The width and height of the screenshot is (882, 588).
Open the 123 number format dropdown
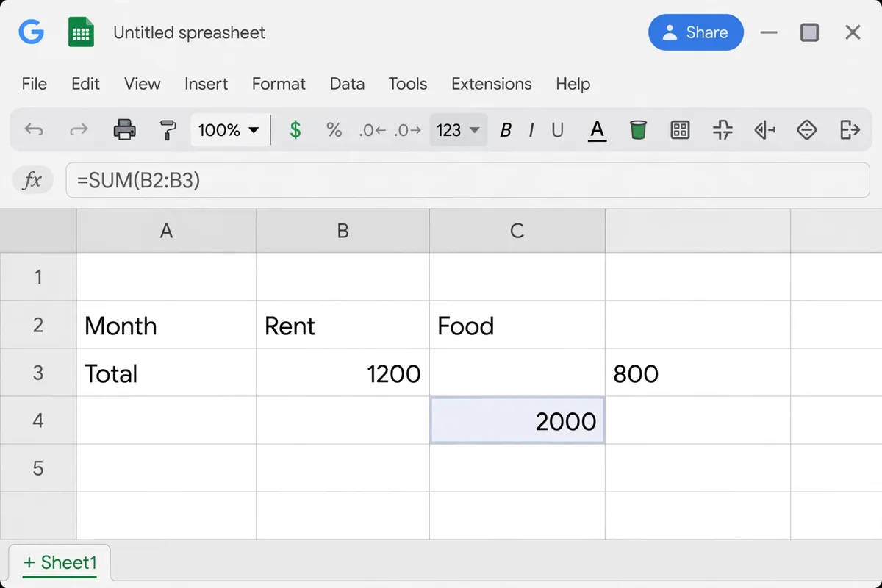coord(458,130)
